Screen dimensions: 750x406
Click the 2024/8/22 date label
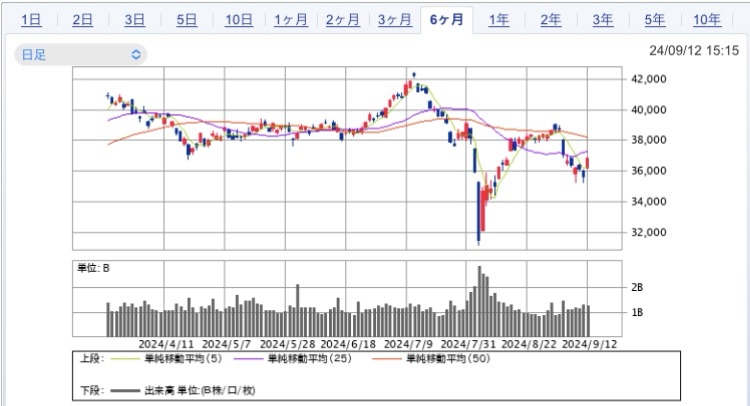coord(529,344)
